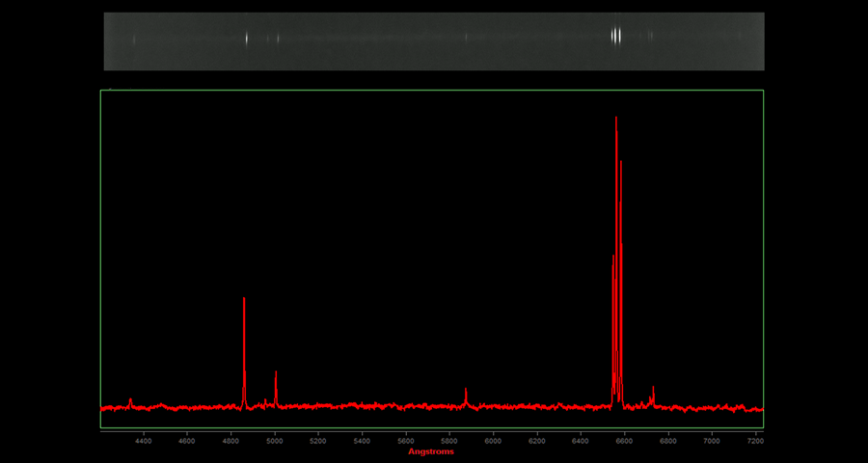Click the small peak near 5007 Angstroms
The width and height of the screenshot is (868, 463).
(276, 374)
